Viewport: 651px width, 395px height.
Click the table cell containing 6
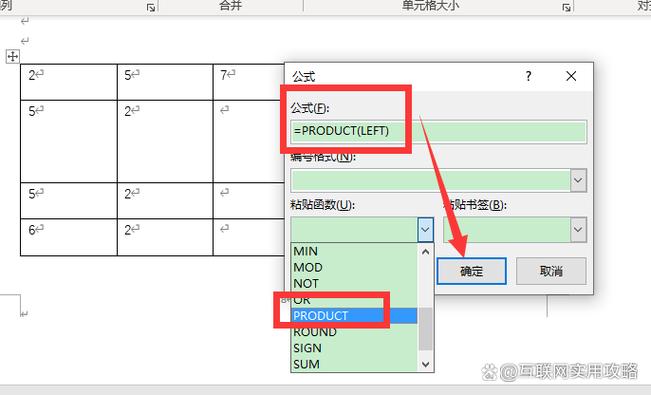[x=69, y=237]
